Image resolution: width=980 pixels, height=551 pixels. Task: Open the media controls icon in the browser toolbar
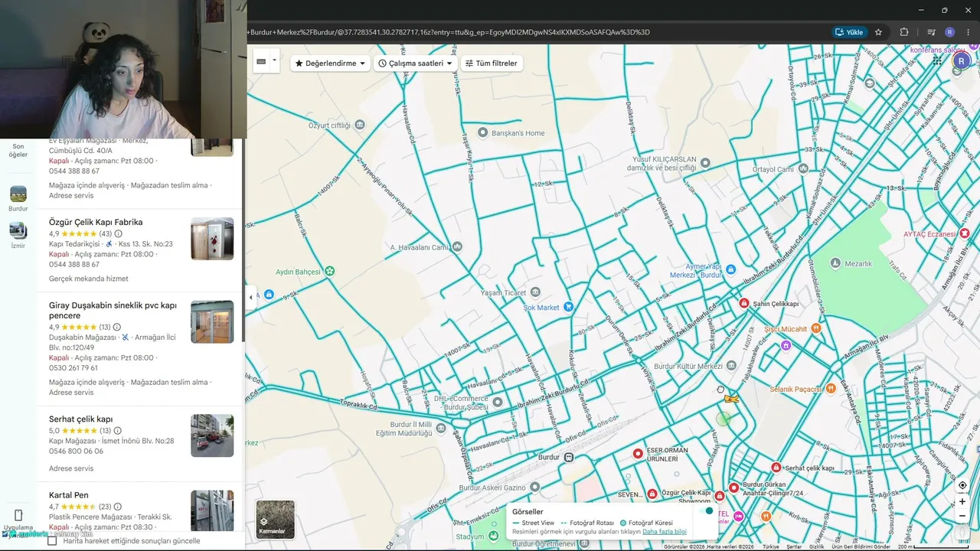pyautogui.click(x=931, y=32)
